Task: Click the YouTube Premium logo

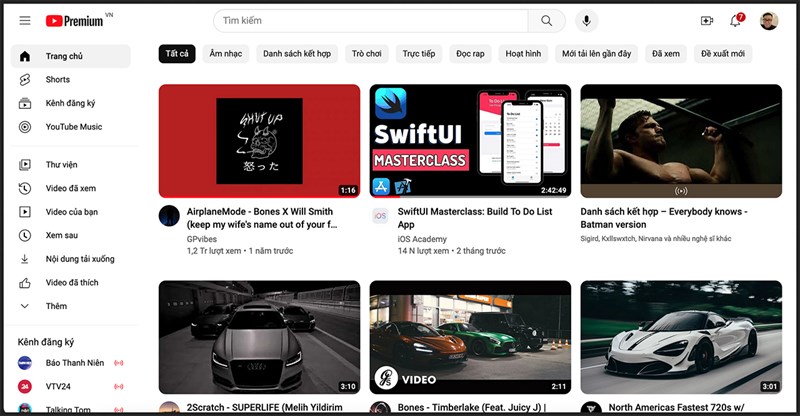Action: (x=74, y=21)
